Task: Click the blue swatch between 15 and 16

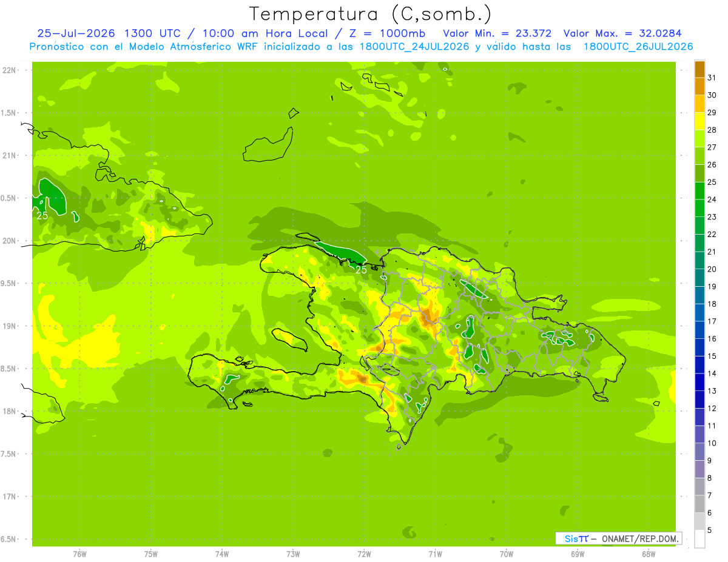Action: tap(699, 347)
